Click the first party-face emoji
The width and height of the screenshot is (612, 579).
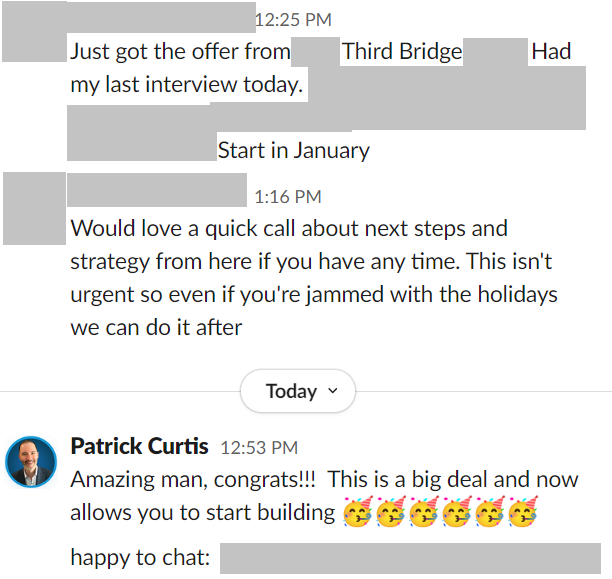[x=357, y=514]
